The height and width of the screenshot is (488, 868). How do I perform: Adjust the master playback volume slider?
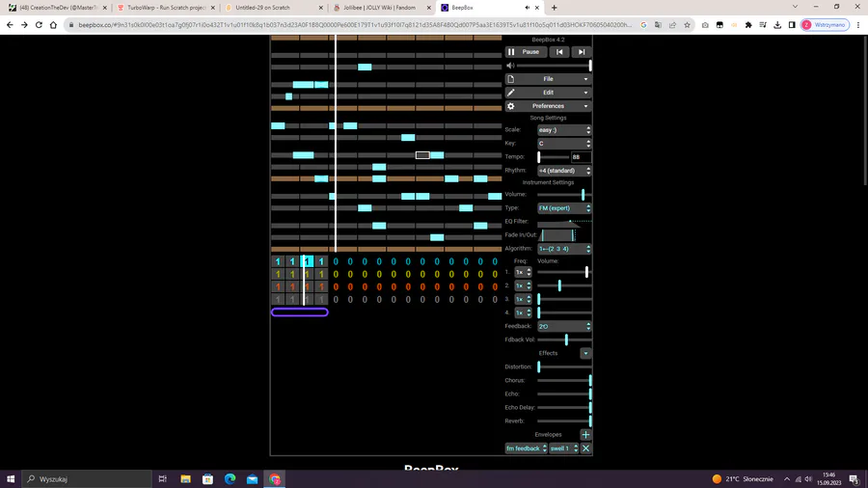555,66
